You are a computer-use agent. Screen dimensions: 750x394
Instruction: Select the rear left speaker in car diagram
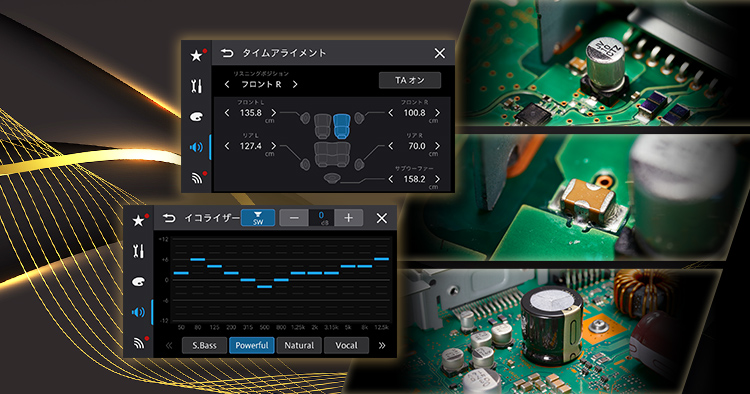click(x=305, y=164)
